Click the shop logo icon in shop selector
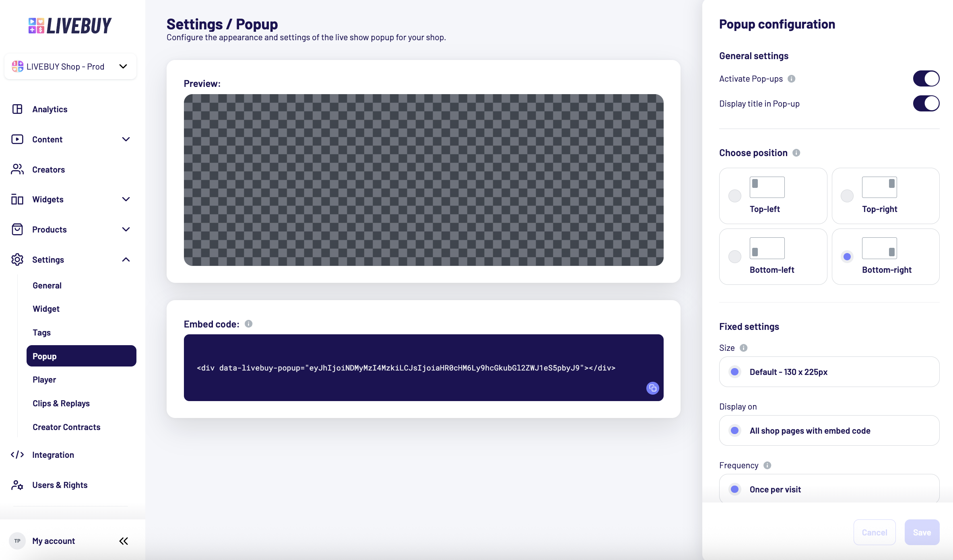Viewport: 953px width, 560px height. 18,66
